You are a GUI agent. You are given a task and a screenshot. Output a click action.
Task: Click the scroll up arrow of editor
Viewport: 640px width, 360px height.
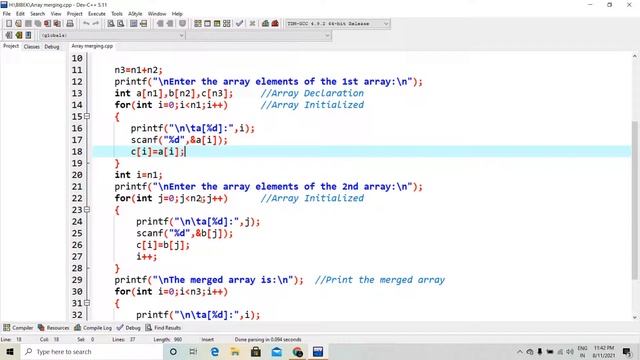click(635, 56)
